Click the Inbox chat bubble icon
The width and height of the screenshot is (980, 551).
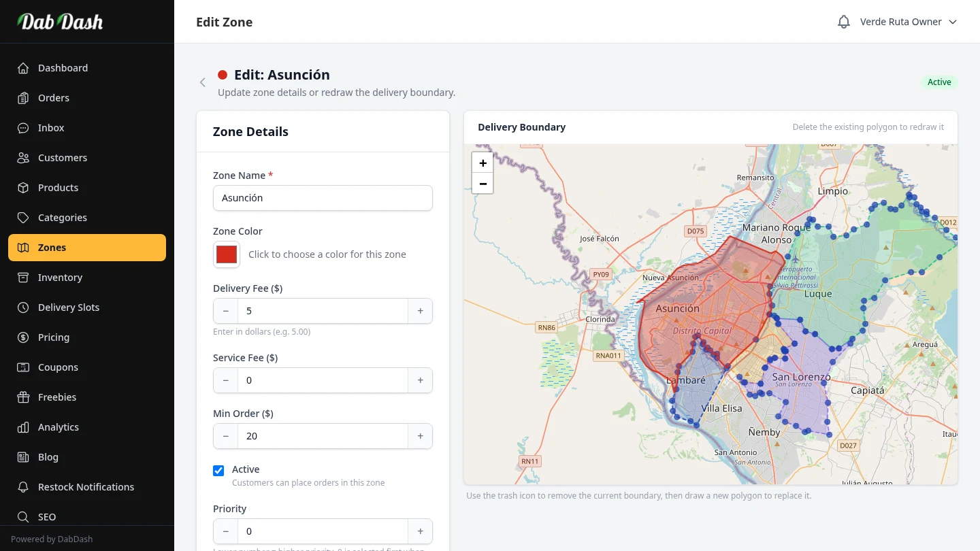coord(23,128)
